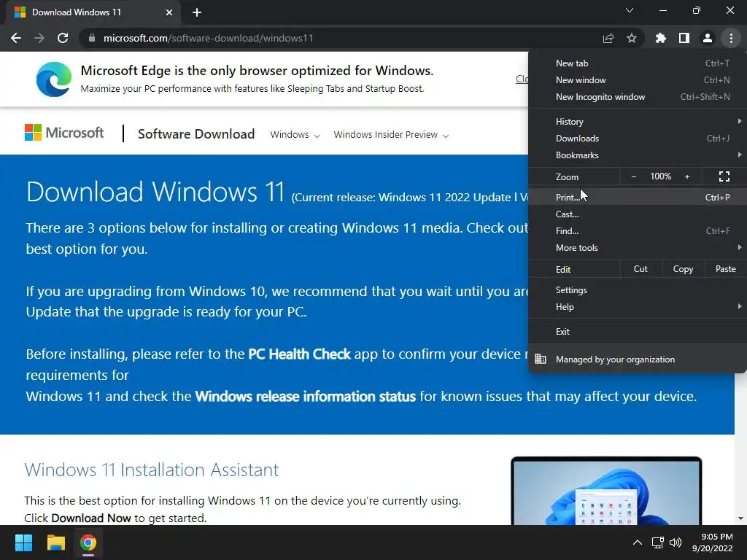Open the tab search chevron
The image size is (747, 560).
pos(630,10)
